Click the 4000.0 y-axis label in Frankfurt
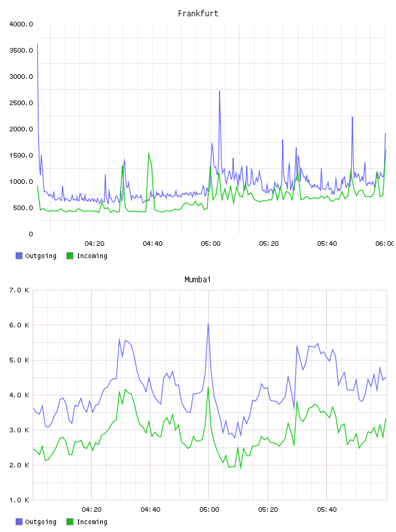Image resolution: width=396 pixels, height=532 pixels. (21, 24)
